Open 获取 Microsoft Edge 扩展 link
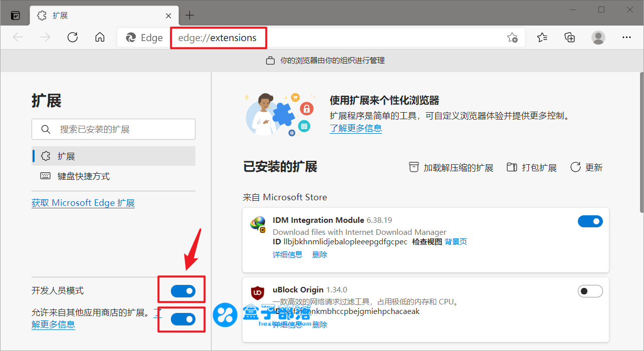Image resolution: width=644 pixels, height=351 pixels. (x=83, y=203)
